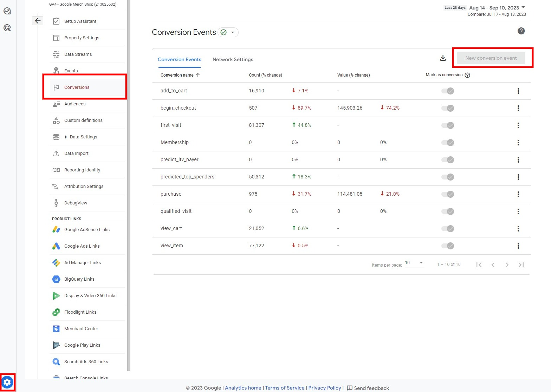Open more options for add_to_cart row
The height and width of the screenshot is (392, 551).
(x=518, y=91)
